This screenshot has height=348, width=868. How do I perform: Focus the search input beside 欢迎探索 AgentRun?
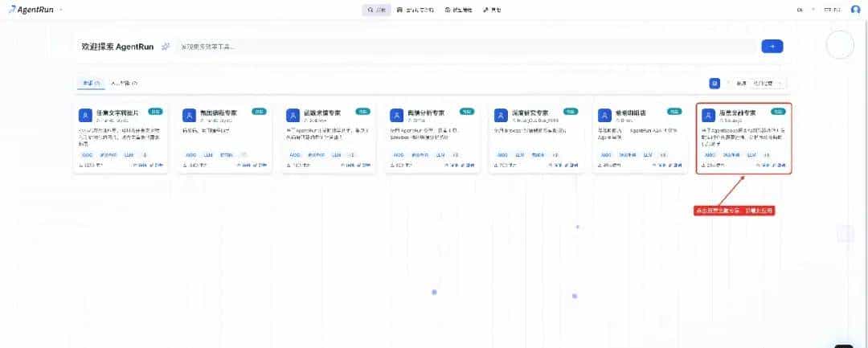(x=467, y=47)
